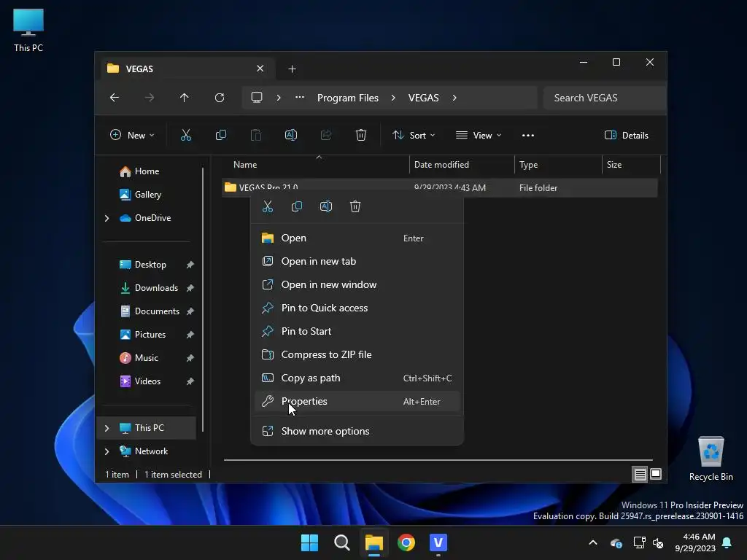Open Pictures in the navigation pane
This screenshot has height=560, width=747.
(149, 335)
